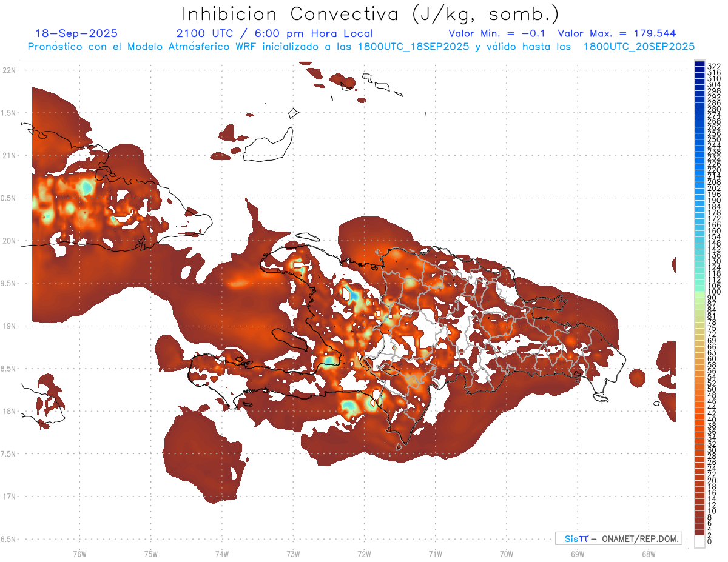This screenshot has width=728, height=562.
Task: Click the "9.5N" latitude label
Action: coord(9,284)
